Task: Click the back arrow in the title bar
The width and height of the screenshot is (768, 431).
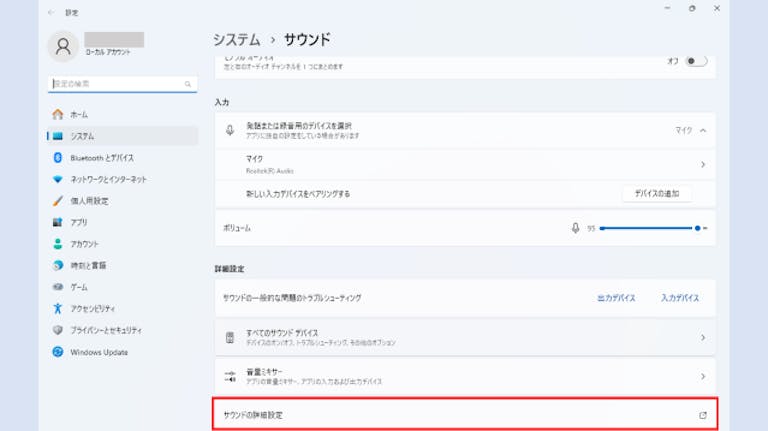Action: click(51, 12)
